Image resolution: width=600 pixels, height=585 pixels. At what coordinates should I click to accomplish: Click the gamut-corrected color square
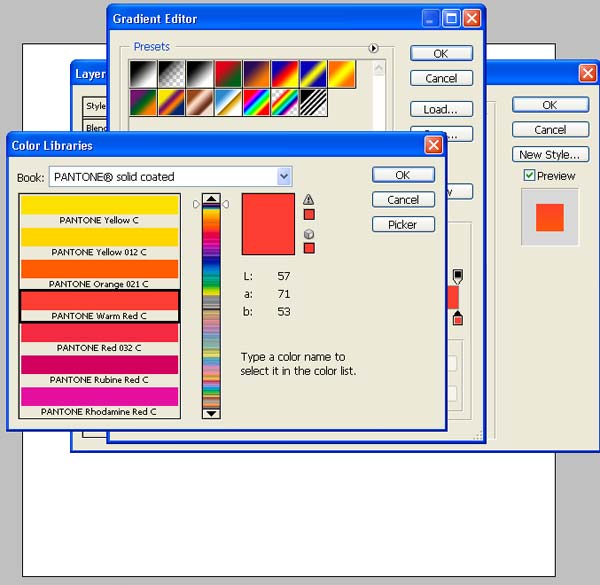point(309,215)
